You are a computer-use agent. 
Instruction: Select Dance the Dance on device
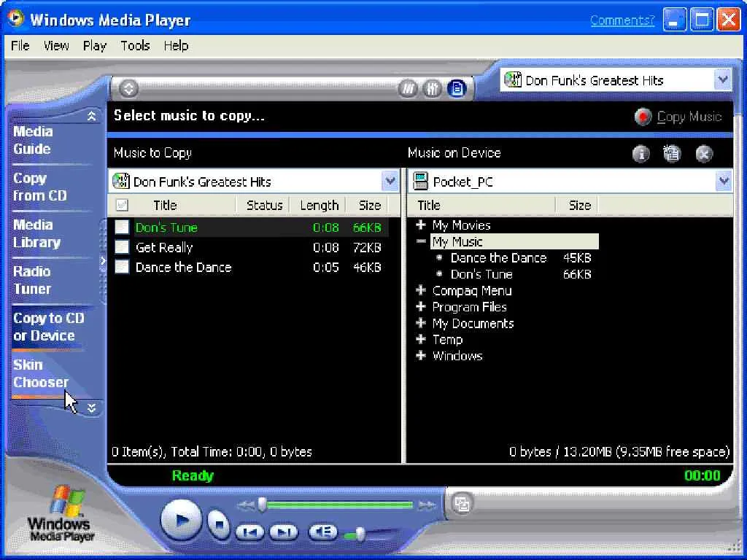498,257
